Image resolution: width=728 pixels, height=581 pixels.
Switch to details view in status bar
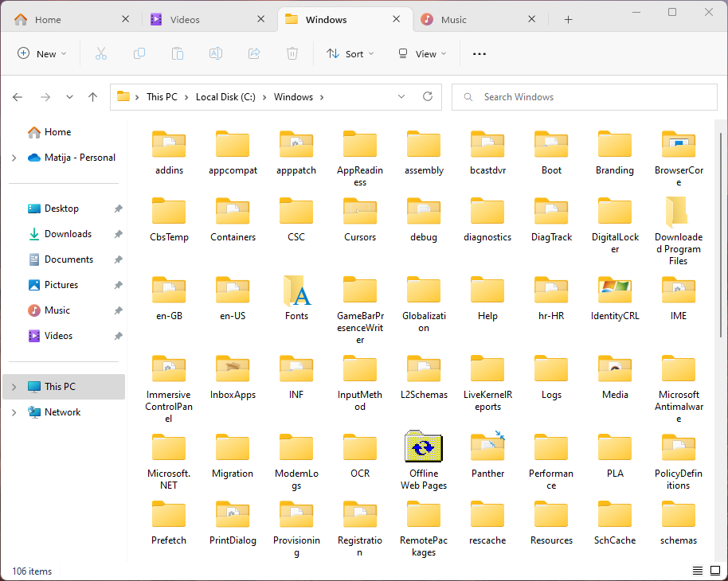698,571
